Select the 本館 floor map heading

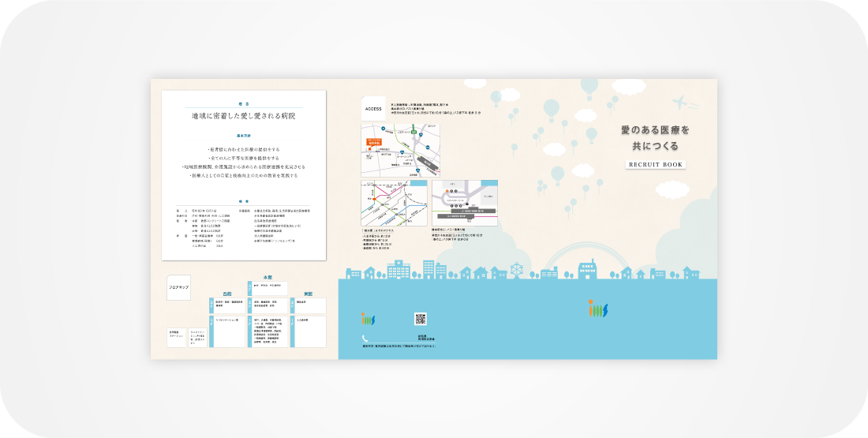click(267, 278)
